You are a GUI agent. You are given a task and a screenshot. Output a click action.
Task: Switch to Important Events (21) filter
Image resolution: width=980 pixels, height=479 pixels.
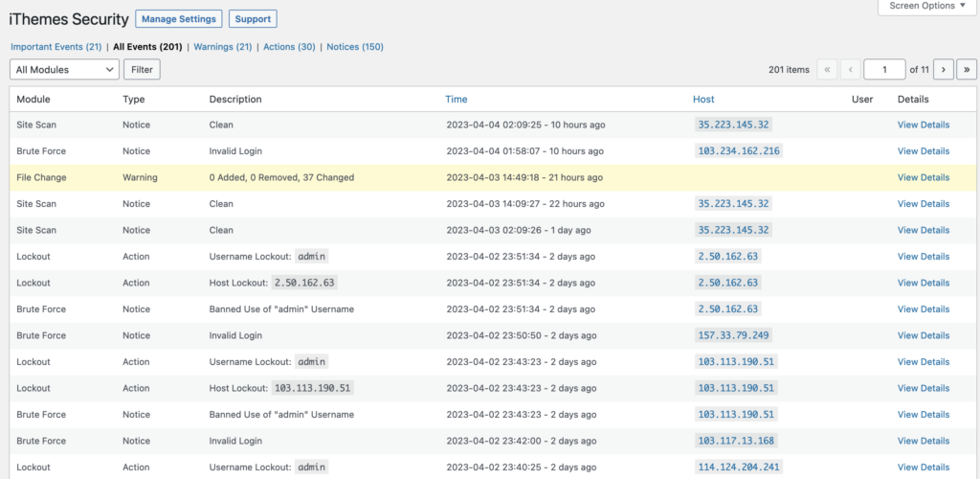point(56,47)
